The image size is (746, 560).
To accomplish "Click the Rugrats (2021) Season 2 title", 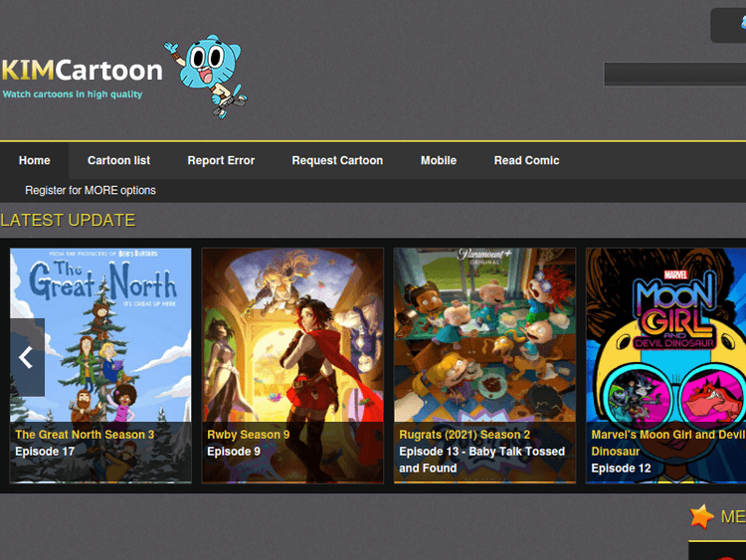I will coord(465,435).
